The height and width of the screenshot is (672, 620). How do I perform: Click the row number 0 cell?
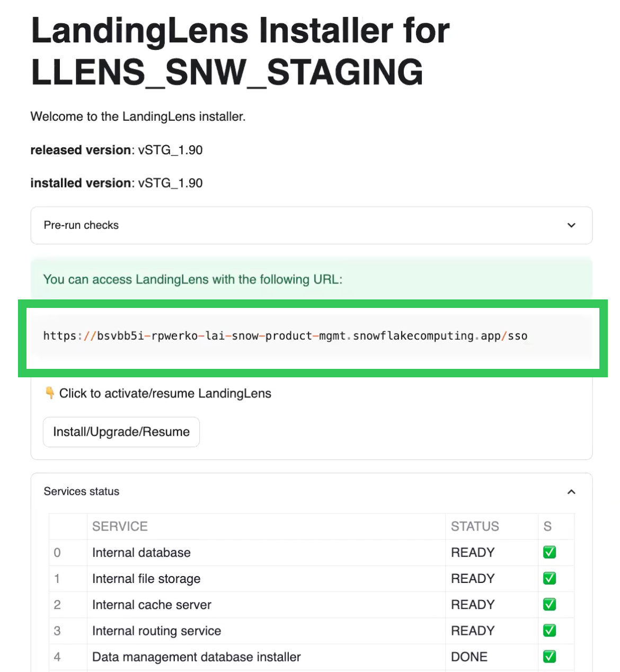57,552
